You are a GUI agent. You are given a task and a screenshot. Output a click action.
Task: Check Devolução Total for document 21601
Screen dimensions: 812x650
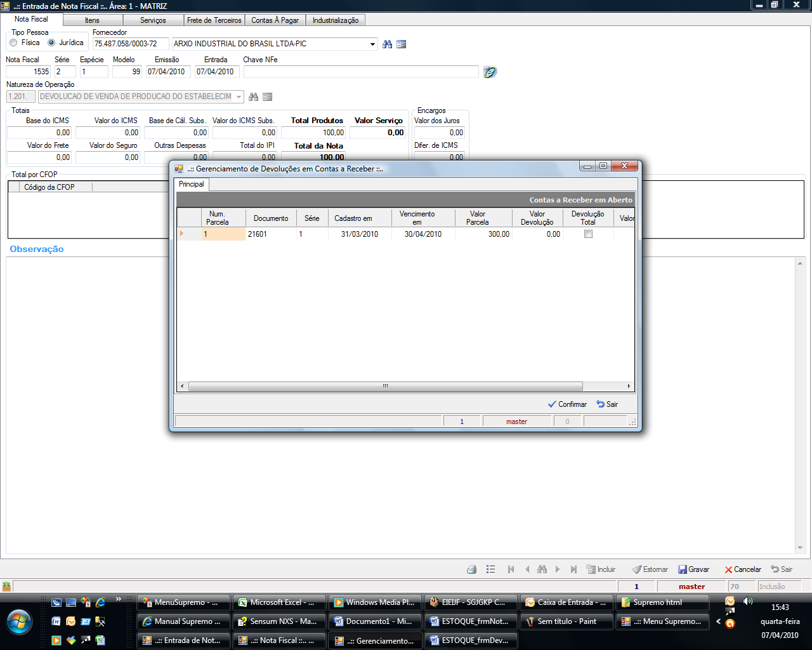pyautogui.click(x=588, y=234)
